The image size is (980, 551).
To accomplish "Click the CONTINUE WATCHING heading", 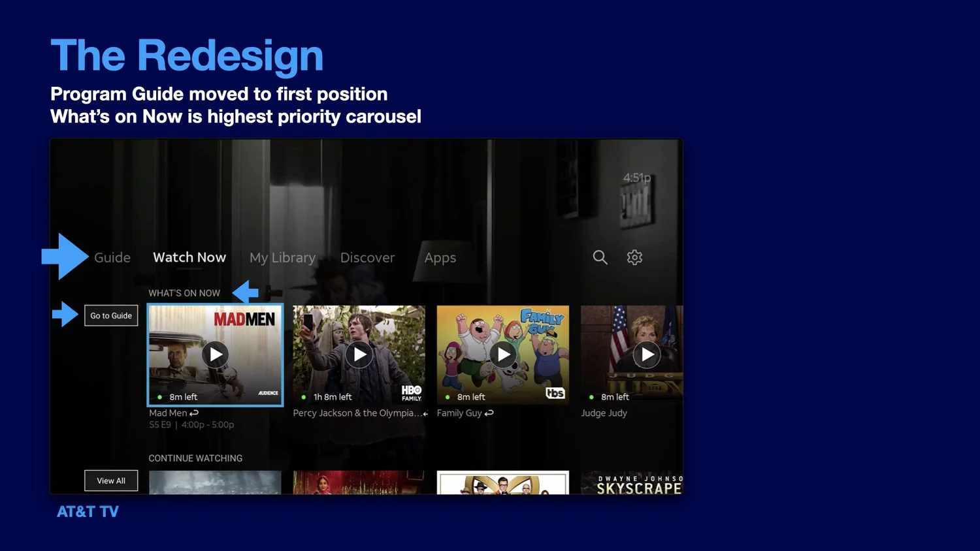I will tap(195, 458).
